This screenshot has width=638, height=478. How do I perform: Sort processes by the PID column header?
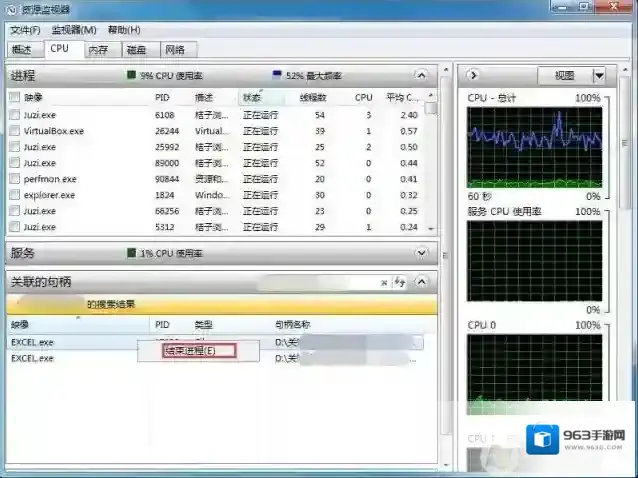[164, 98]
